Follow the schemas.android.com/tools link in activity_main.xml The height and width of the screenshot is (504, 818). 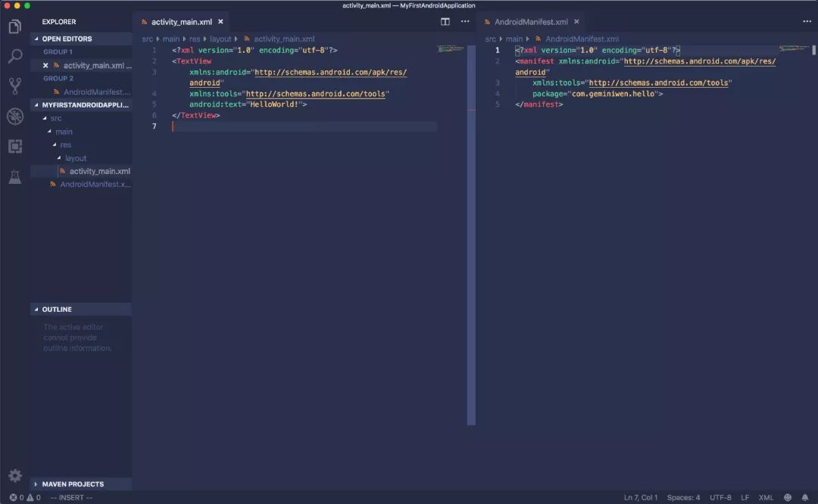point(316,94)
